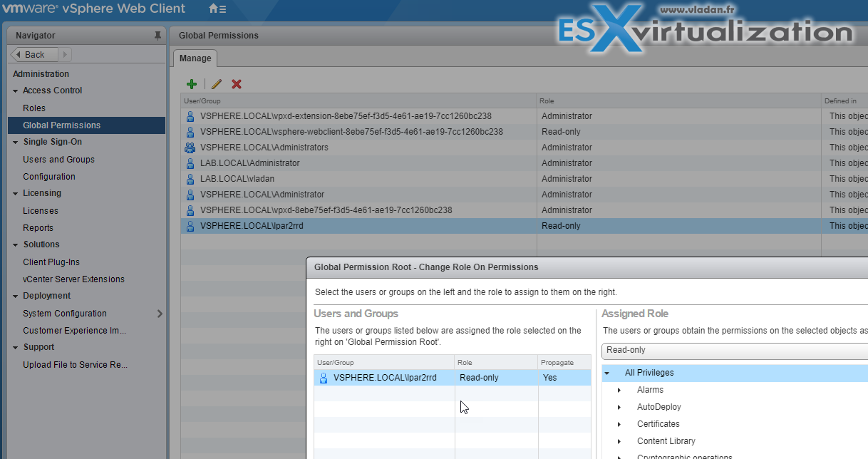The image size is (868, 459).
Task: Open Configuration under Single Sign-On
Action: click(x=49, y=177)
